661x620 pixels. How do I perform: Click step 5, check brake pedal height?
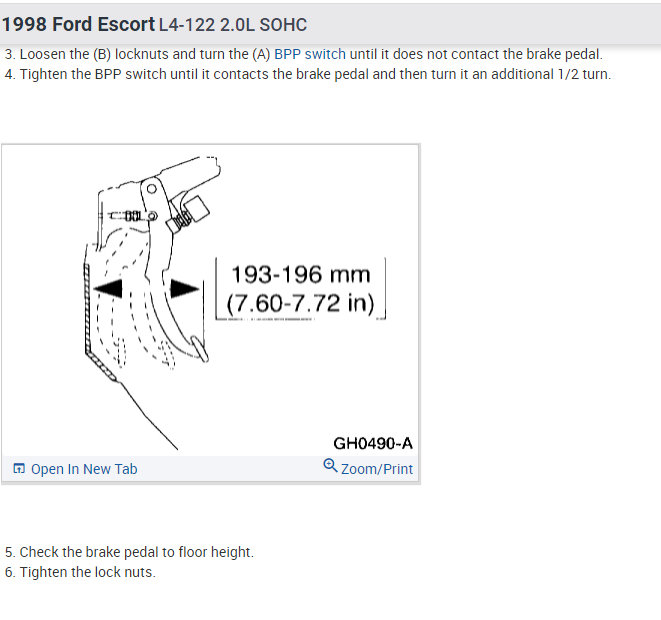pyautogui.click(x=129, y=552)
